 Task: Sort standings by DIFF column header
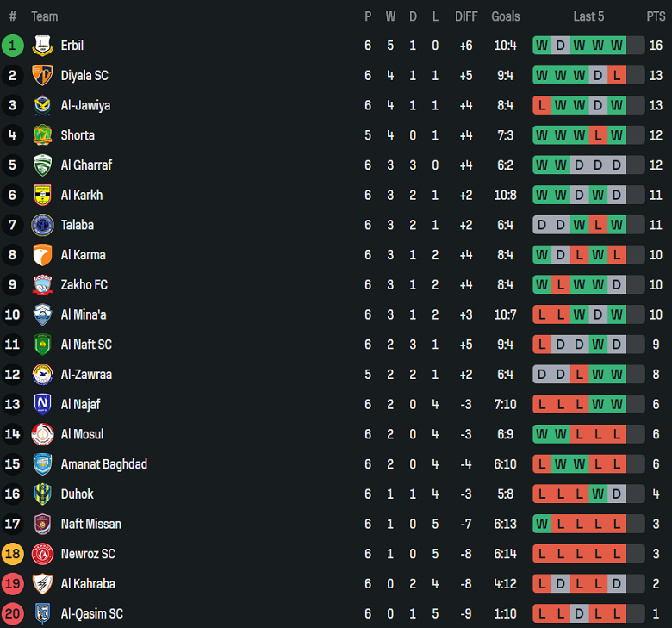pos(466,16)
